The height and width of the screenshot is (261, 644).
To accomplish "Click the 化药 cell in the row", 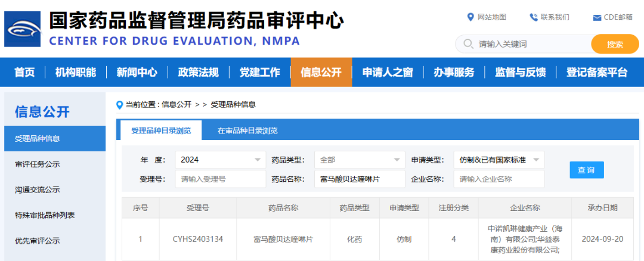I will 355,240.
